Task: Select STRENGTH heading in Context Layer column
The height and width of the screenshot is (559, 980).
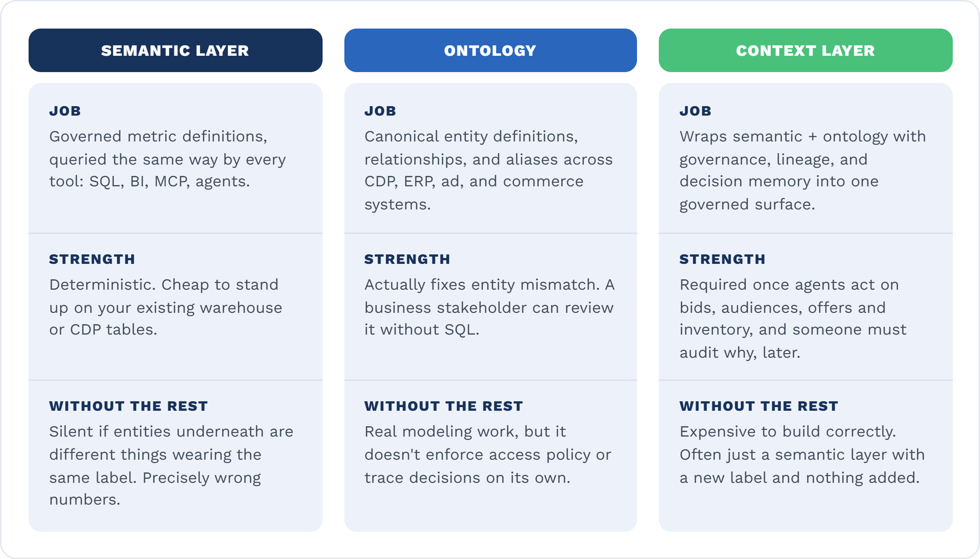Action: click(722, 259)
